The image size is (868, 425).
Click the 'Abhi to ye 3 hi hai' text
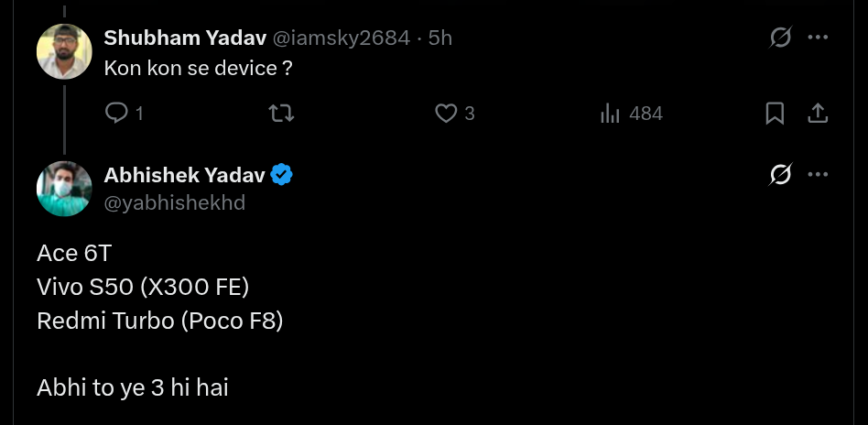pos(133,387)
